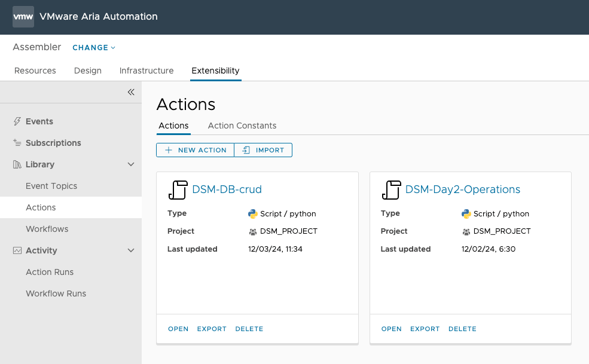The width and height of the screenshot is (589, 364).
Task: Open the DSM-DB-crud action link
Action: (227, 189)
